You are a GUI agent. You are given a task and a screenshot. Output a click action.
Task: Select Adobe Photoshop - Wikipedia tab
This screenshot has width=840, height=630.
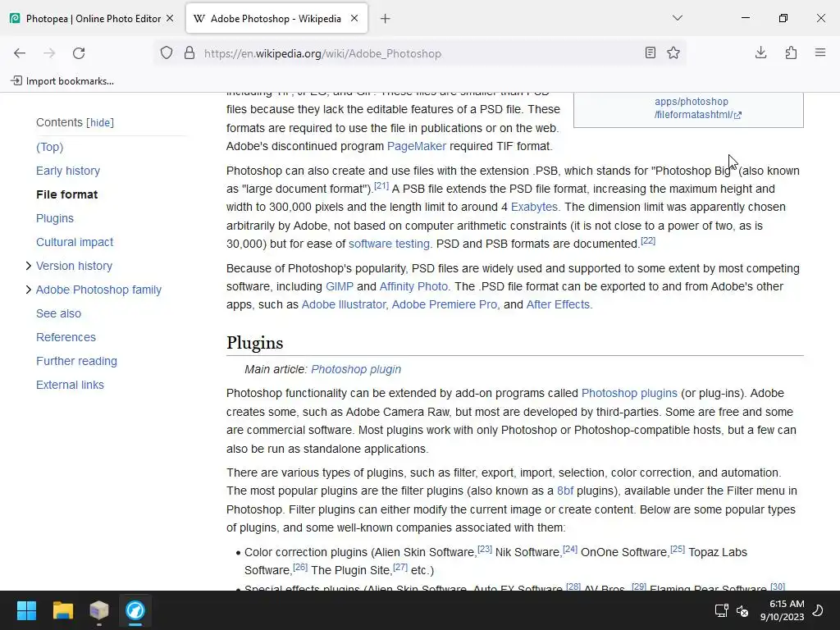pyautogui.click(x=276, y=19)
